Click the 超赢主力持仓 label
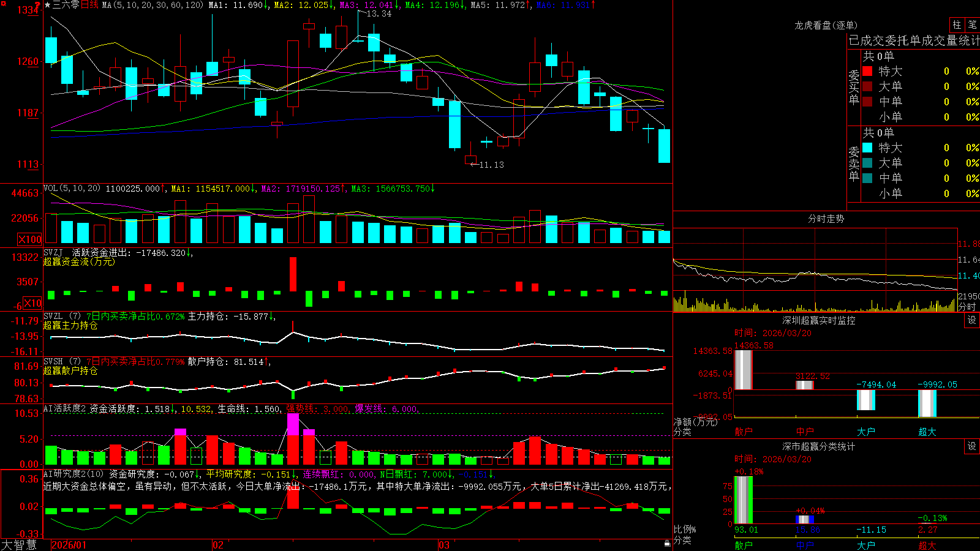This screenshot has width=980, height=551. point(70,326)
